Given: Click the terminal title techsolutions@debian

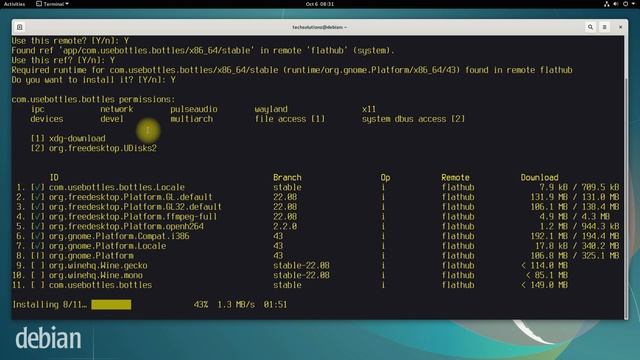Looking at the screenshot, I should pyautogui.click(x=320, y=27).
